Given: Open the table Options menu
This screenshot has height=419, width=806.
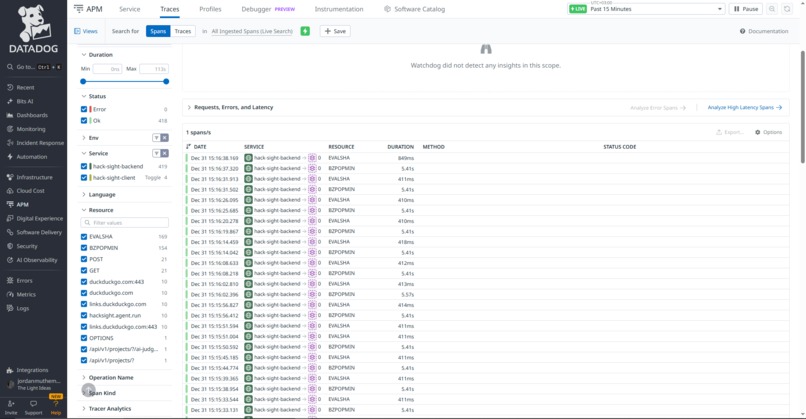Looking at the screenshot, I should tap(768, 132).
